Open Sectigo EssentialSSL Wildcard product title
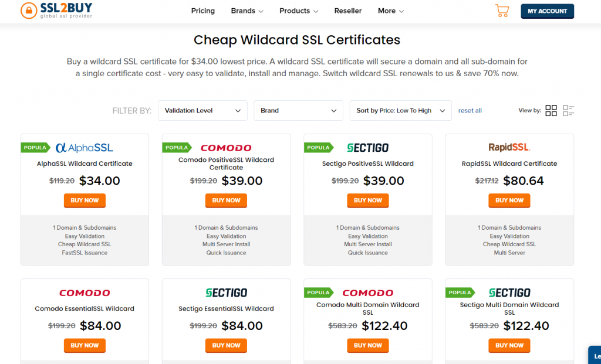Viewport: 601px width, 364px height. pyautogui.click(x=226, y=309)
